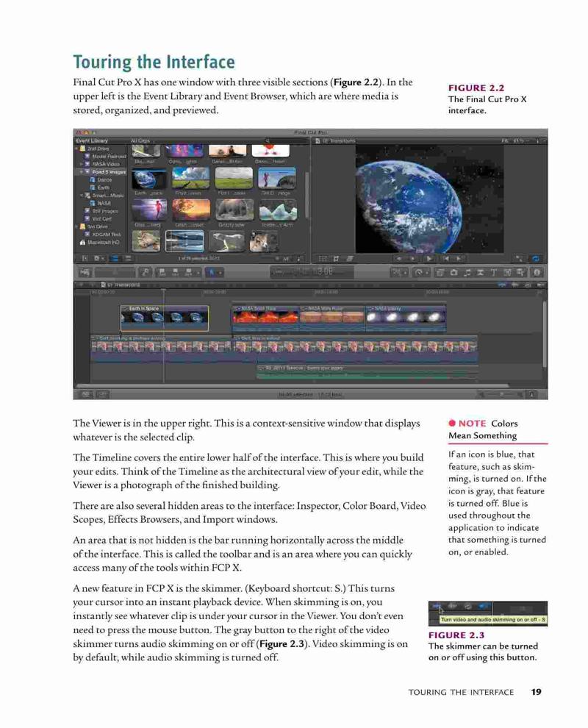Image resolution: width=588 pixels, height=728 pixels.
Task: Select the NASA galaxy timeline clip
Action: tap(406, 317)
